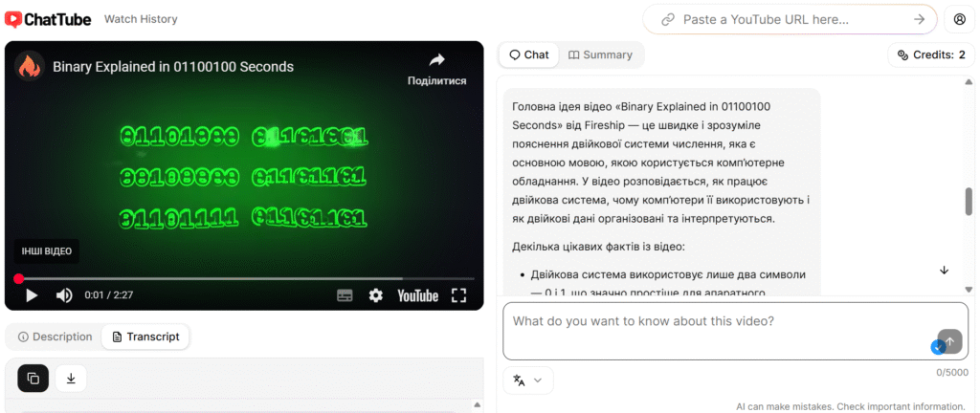Image resolution: width=980 pixels, height=413 pixels.
Task: Click the chat message input box
Action: coord(735,332)
